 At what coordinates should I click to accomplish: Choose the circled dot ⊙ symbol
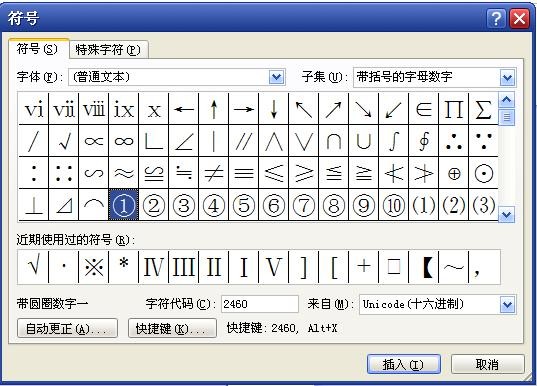click(x=484, y=173)
